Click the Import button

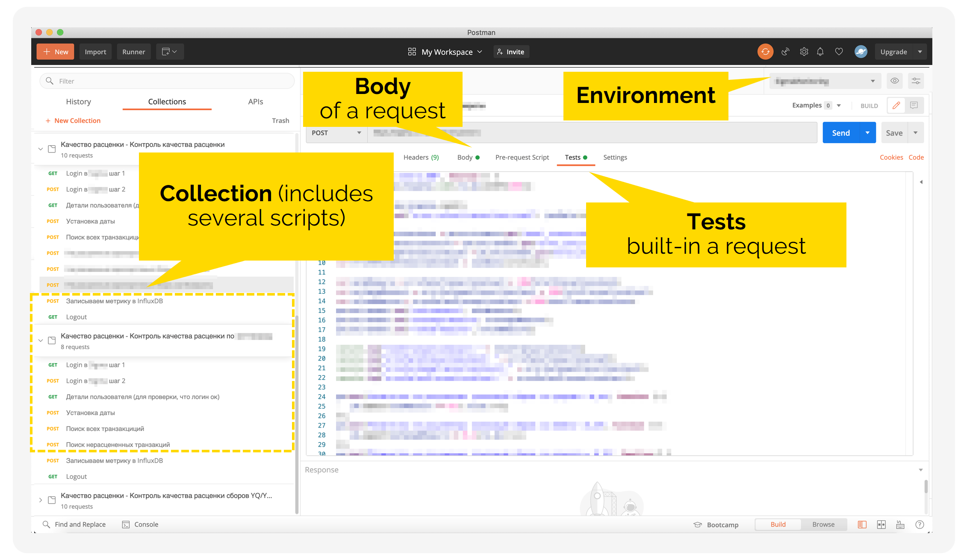(95, 52)
